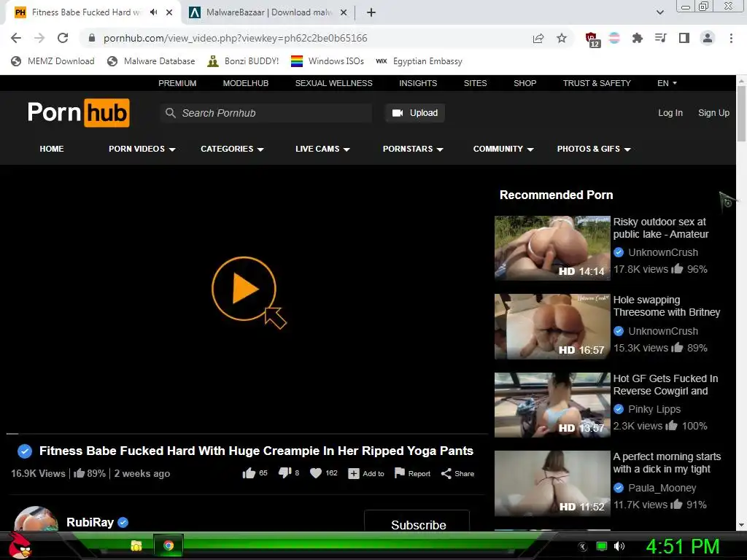This screenshot has width=747, height=560.
Task: Favorite the video with the heart icon
Action: [316, 472]
